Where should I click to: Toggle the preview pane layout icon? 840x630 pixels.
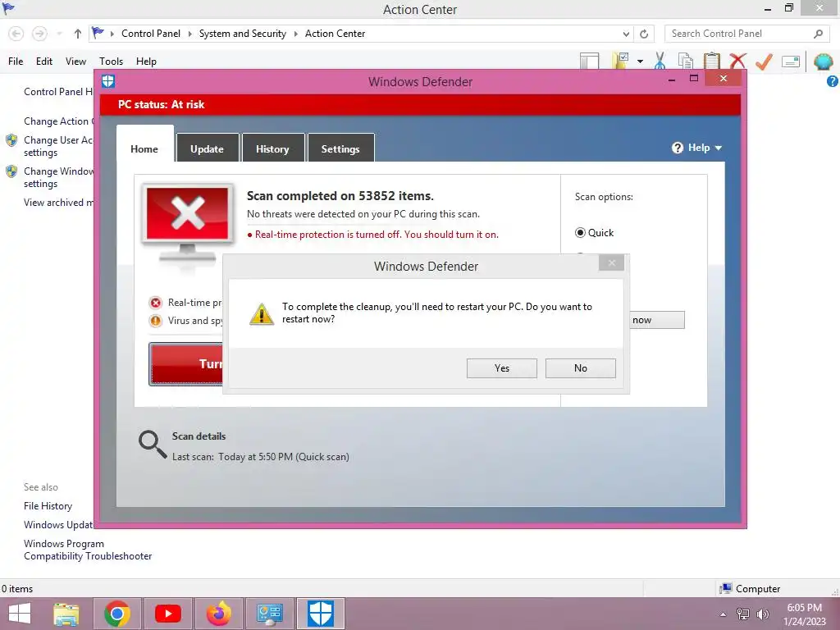(x=589, y=61)
